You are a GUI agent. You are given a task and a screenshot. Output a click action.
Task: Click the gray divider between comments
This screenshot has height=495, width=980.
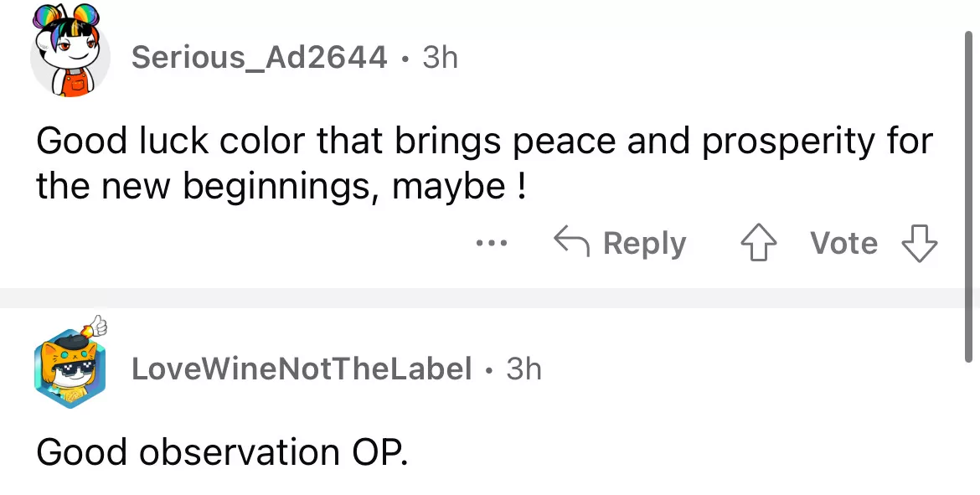point(490,298)
